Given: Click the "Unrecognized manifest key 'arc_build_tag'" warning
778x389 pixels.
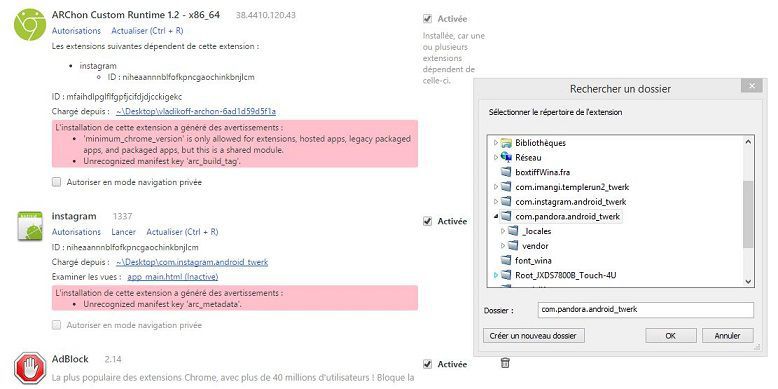Looking at the screenshot, I should (x=162, y=161).
